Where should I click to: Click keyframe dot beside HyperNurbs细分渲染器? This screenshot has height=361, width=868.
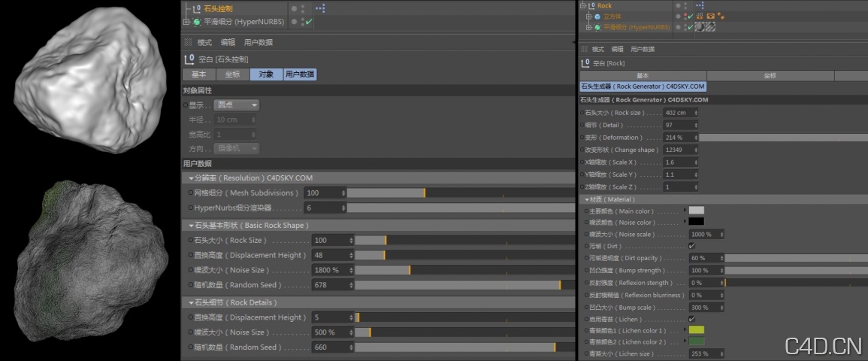[x=190, y=208]
